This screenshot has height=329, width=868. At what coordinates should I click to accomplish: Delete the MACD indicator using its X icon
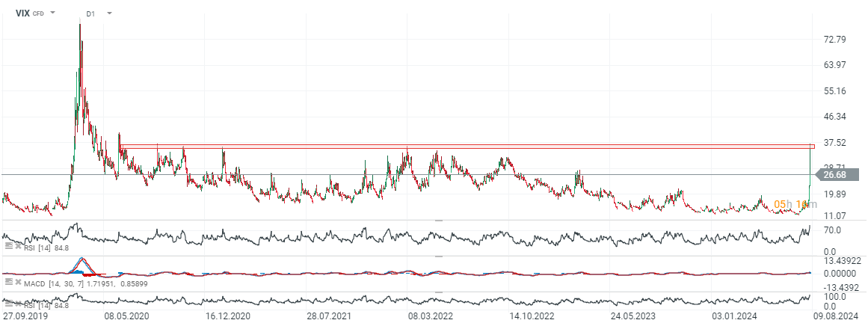pyautogui.click(x=18, y=282)
